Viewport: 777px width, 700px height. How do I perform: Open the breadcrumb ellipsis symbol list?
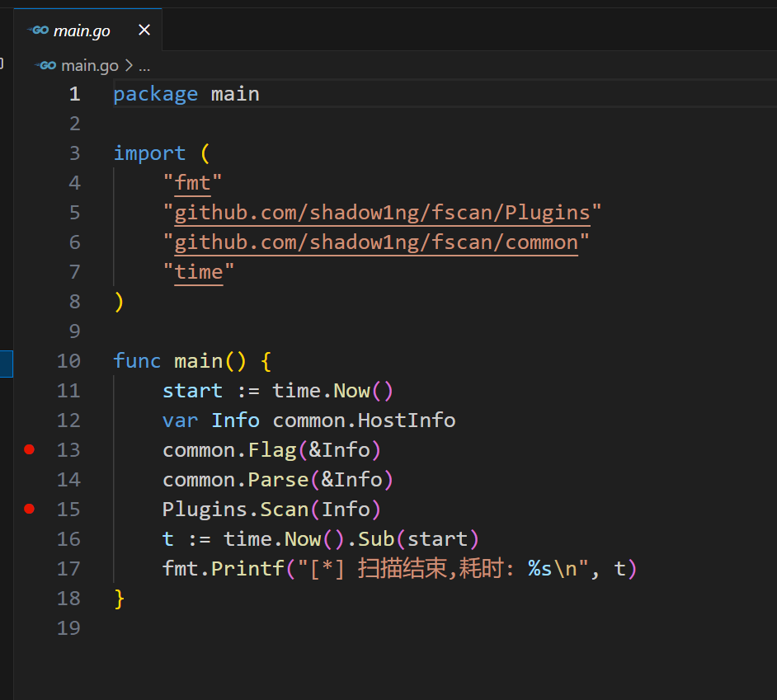pos(144,65)
